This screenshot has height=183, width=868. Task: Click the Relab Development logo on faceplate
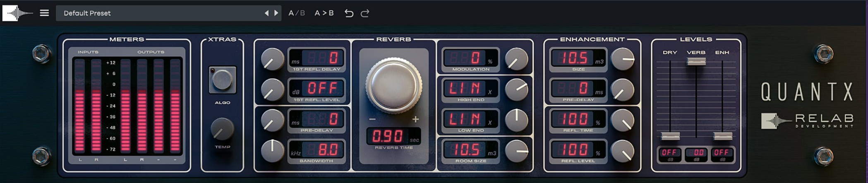click(808, 121)
